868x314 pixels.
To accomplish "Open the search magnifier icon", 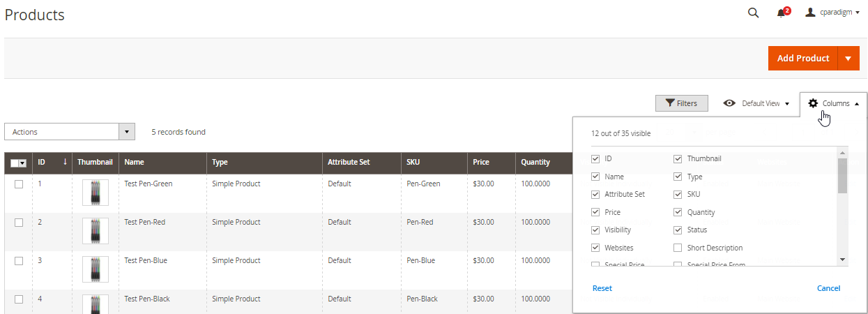I will (753, 13).
